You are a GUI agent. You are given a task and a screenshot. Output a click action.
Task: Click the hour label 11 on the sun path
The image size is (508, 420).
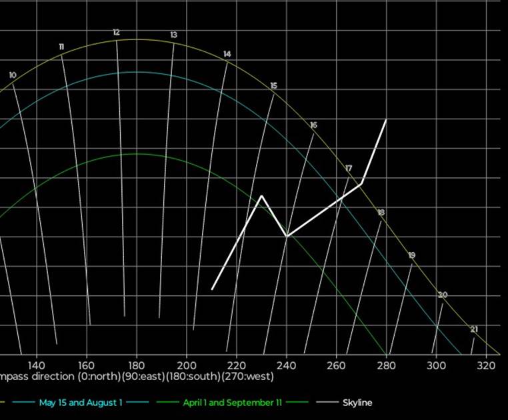click(61, 47)
